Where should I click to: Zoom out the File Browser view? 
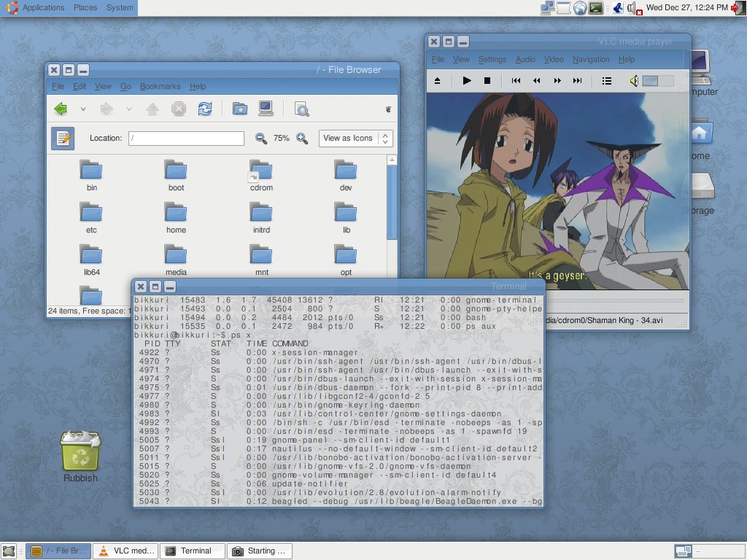260,138
